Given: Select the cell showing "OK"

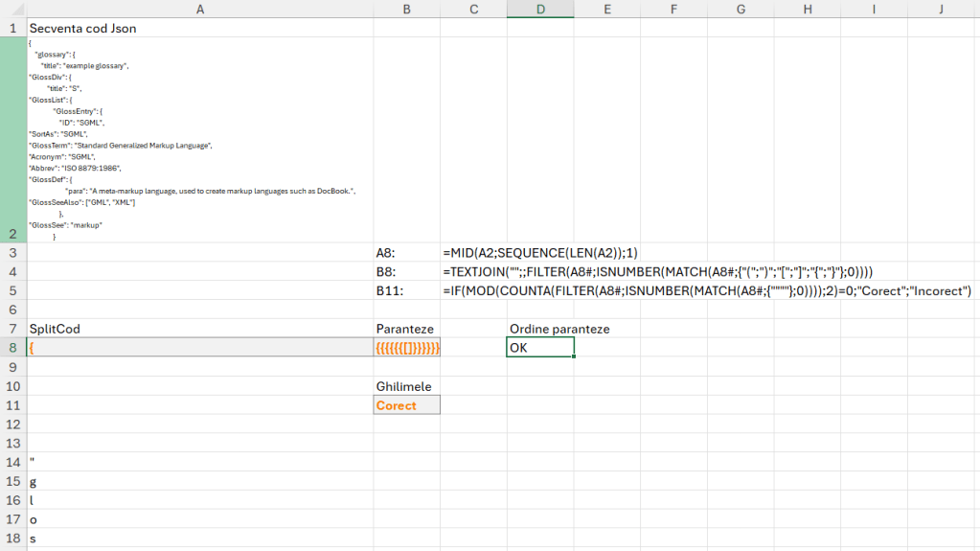Looking at the screenshot, I should tap(540, 348).
